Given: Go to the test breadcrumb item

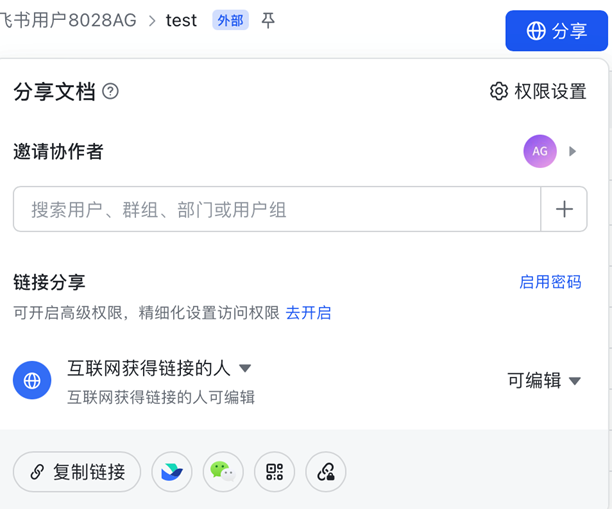Looking at the screenshot, I should pos(181,21).
